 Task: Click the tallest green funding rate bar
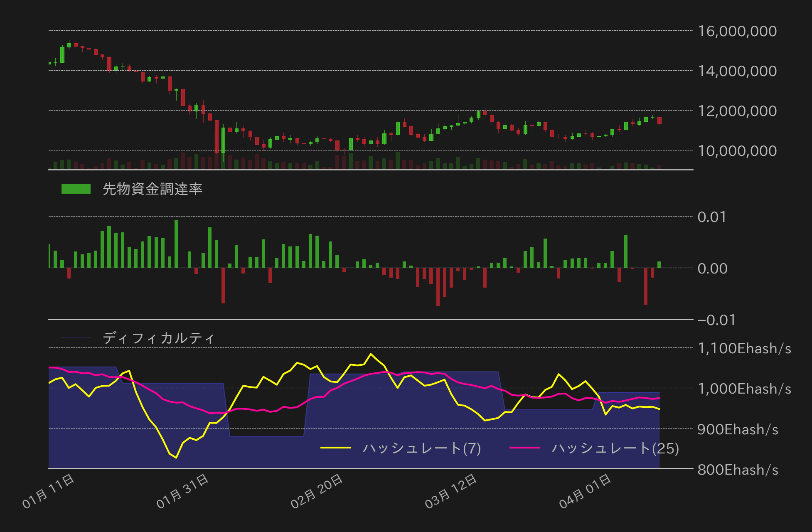pos(176,243)
